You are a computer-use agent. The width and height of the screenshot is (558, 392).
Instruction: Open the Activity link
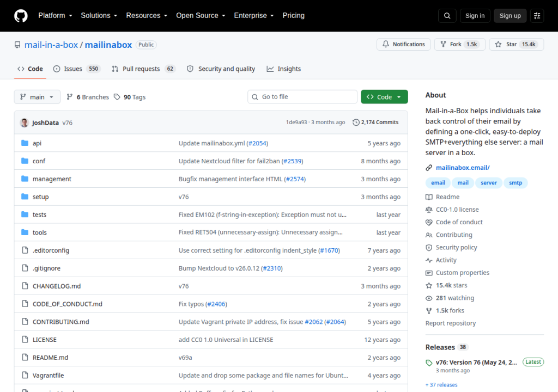(446, 260)
